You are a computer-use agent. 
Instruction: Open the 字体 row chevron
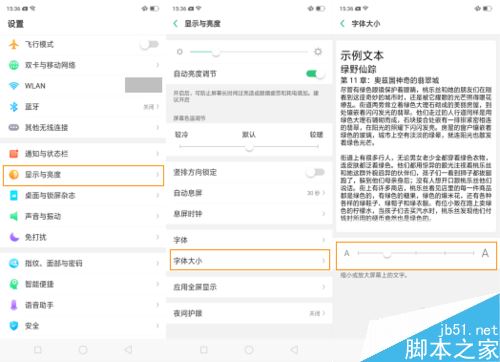coord(324,240)
